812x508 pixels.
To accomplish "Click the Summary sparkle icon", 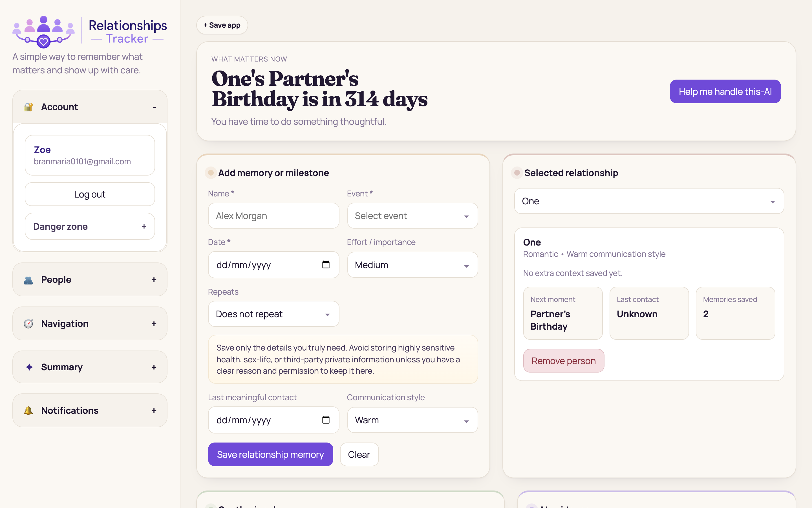I will pos(29,367).
